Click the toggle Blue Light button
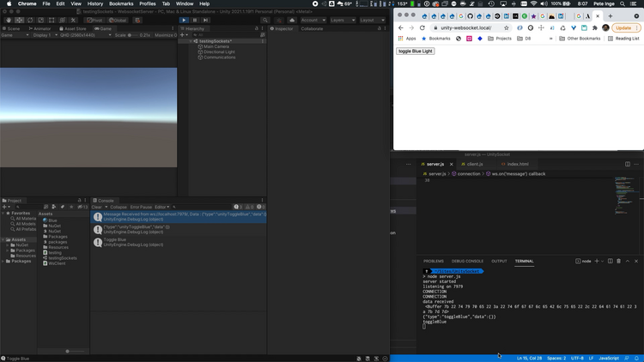This screenshot has width=644, height=362. click(x=416, y=51)
